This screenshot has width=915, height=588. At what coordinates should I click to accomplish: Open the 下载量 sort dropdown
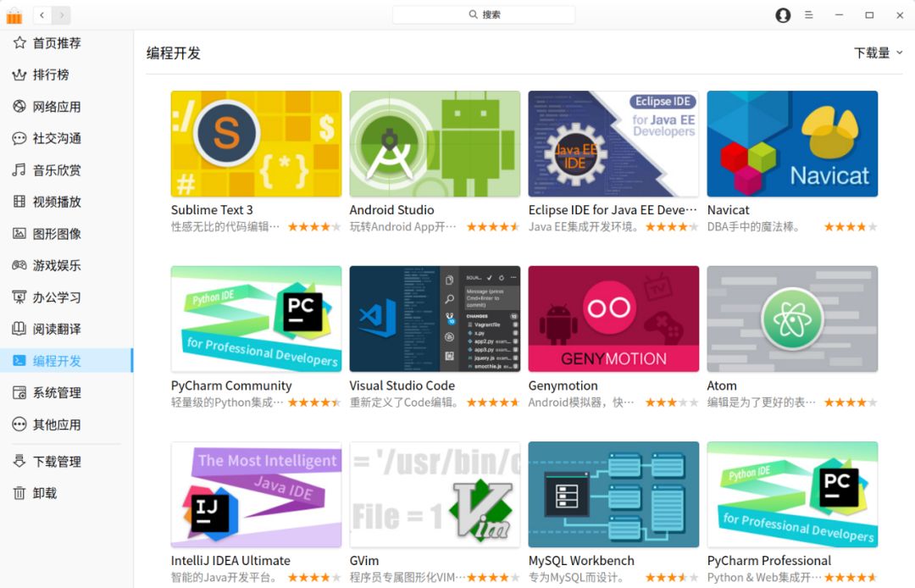876,52
